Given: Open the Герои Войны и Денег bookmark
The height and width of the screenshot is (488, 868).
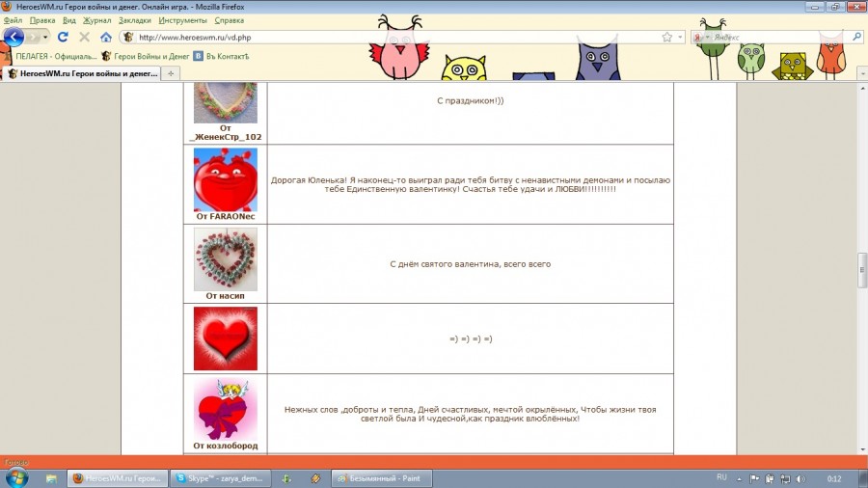Looking at the screenshot, I should tap(145, 56).
